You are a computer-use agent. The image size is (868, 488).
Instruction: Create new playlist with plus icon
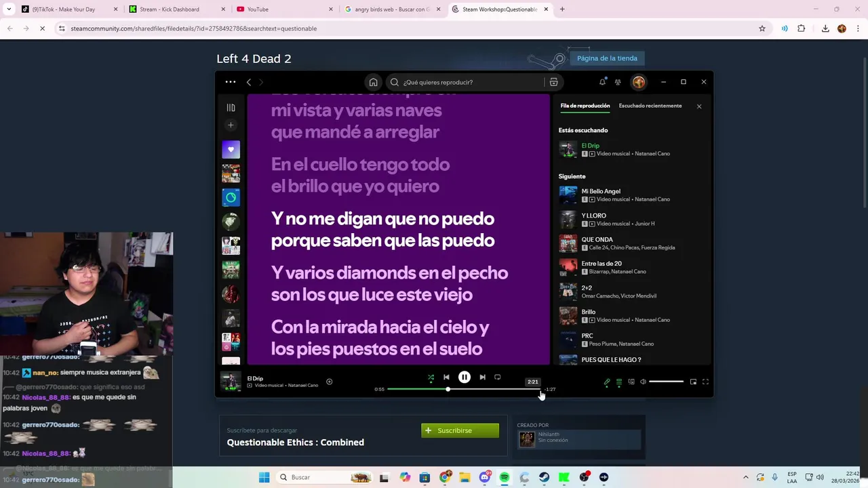(x=231, y=125)
